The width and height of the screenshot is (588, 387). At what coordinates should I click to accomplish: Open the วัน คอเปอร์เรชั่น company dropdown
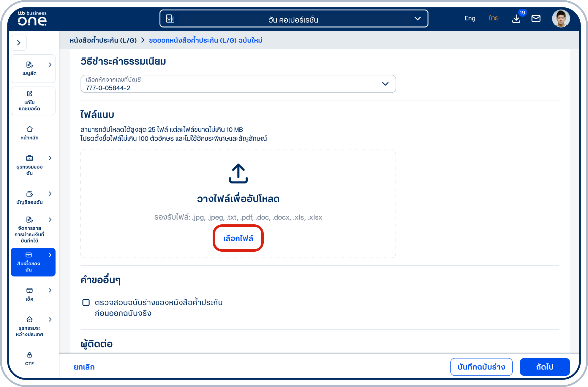click(294, 19)
